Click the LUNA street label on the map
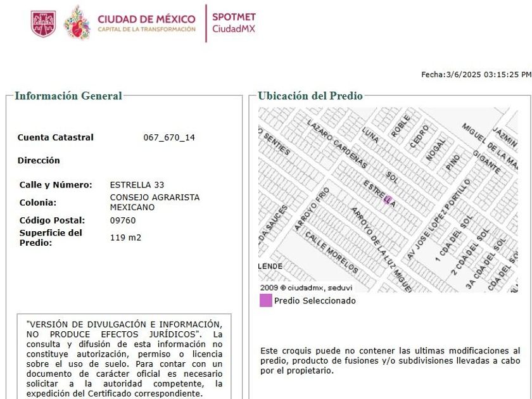Screen dimensions: 532x399 coord(370,135)
